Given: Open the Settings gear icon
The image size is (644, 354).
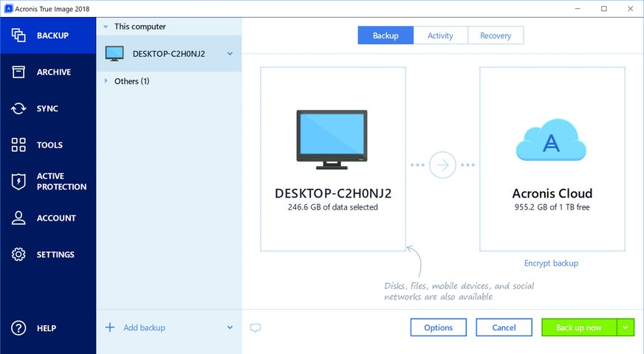Looking at the screenshot, I should pyautogui.click(x=18, y=254).
